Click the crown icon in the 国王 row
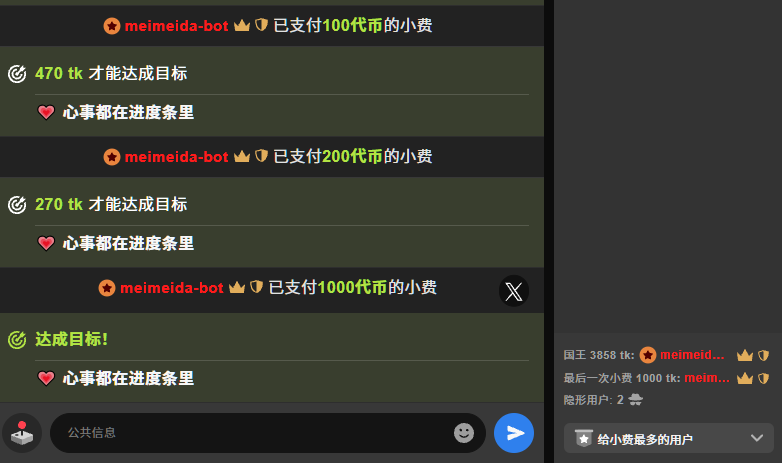Screen dimensions: 782x463 click(745, 355)
